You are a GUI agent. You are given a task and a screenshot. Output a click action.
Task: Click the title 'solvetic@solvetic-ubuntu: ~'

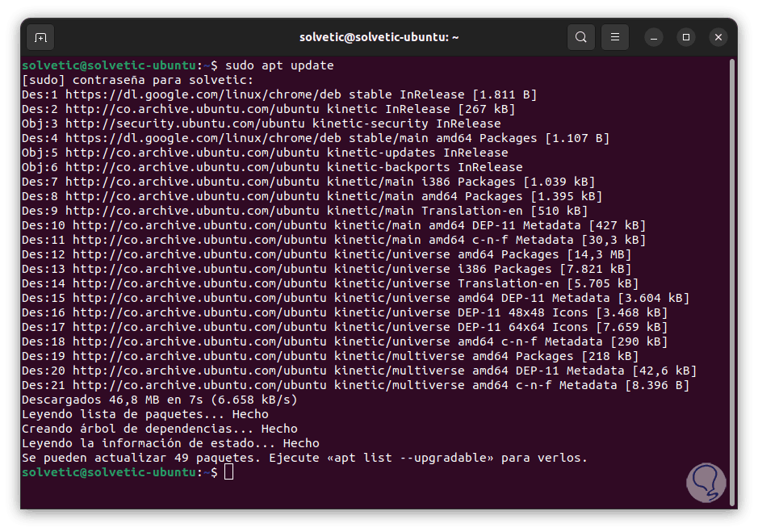coord(379,37)
